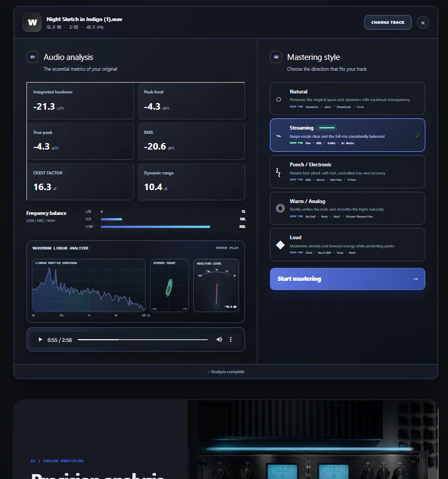Click the MID frequency balance bar
Screen dimensions: 448x479
112,219
